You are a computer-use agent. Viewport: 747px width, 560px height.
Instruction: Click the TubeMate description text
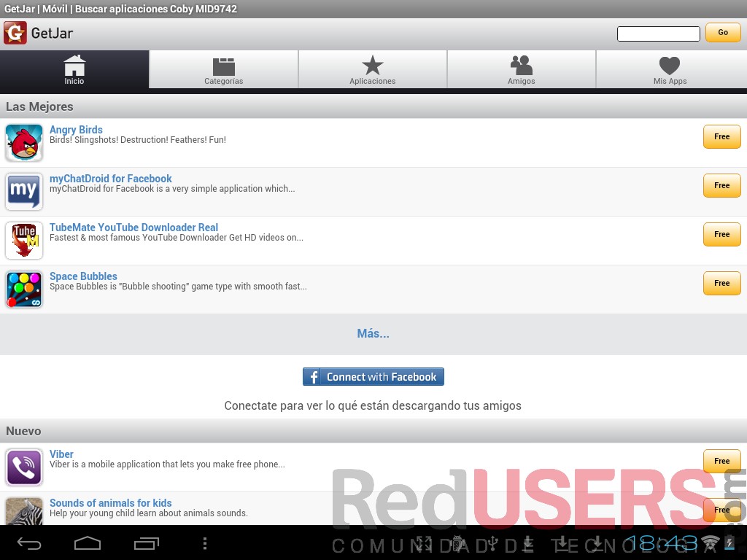click(177, 238)
